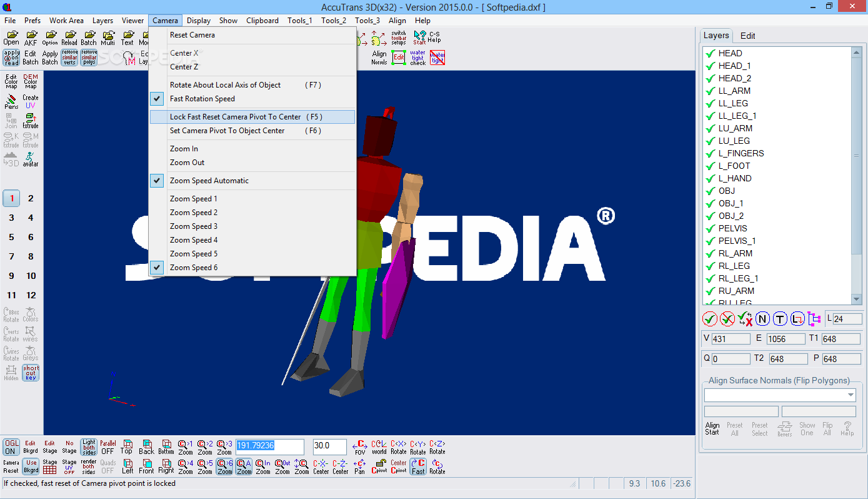Click the Reload file icon

pyautogui.click(x=69, y=38)
